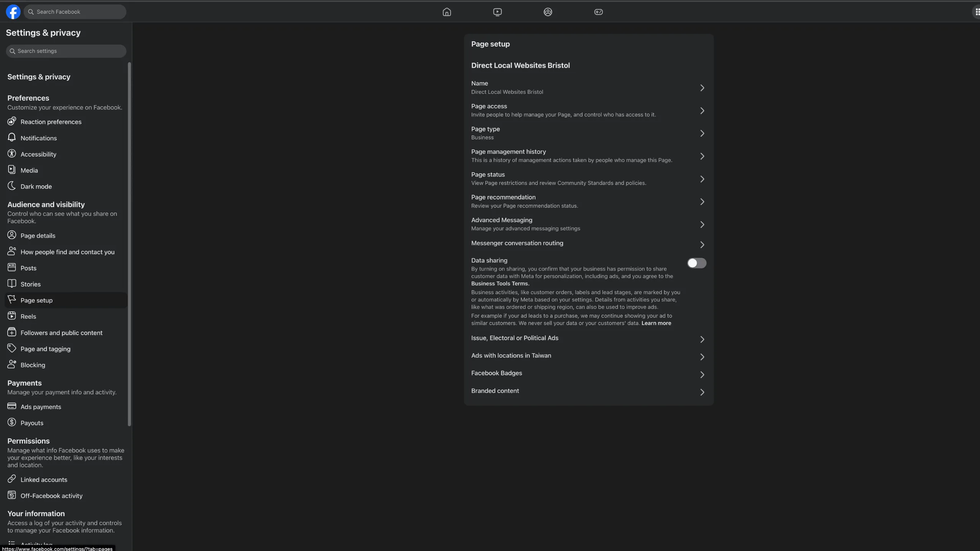Expand the Page access chevron
Image resolution: width=980 pixels, height=551 pixels.
point(702,111)
